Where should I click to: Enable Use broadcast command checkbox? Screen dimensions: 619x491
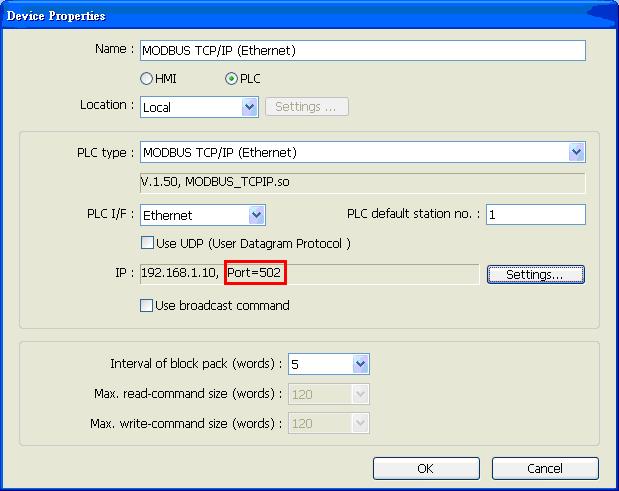point(146,305)
